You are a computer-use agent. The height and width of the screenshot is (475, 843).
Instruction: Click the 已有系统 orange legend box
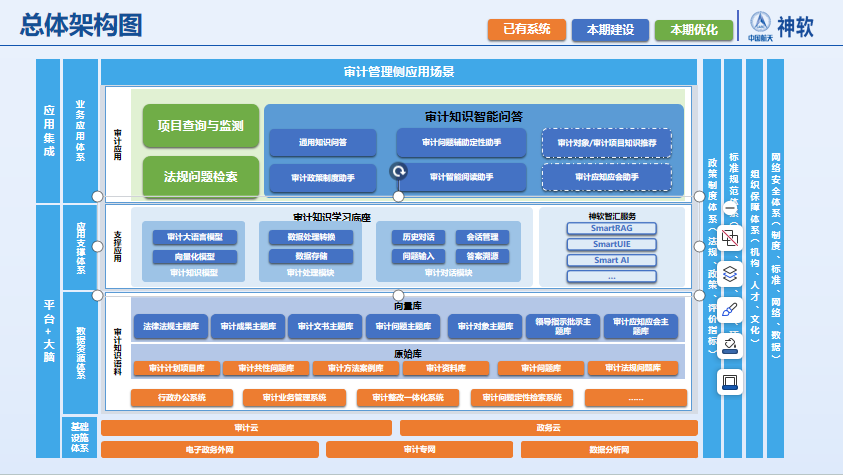(526, 30)
